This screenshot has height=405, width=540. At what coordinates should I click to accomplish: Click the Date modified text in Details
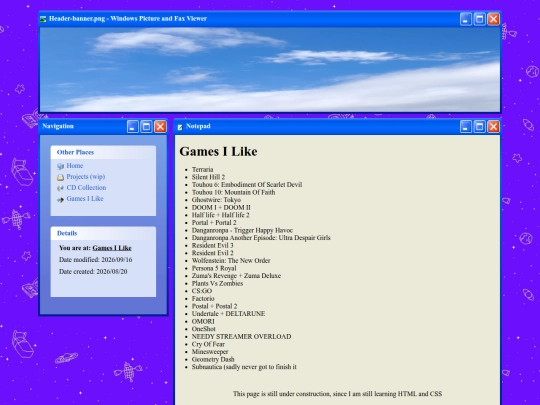pos(95,260)
